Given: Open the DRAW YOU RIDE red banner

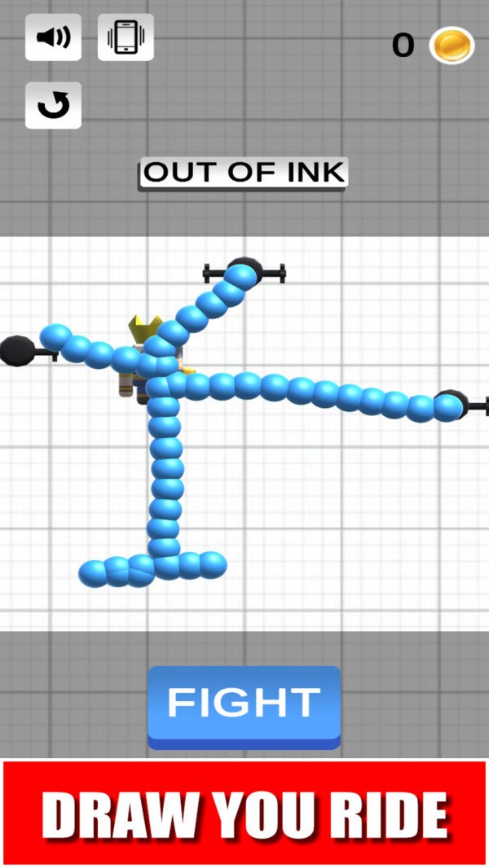Looking at the screenshot, I should [x=244, y=812].
